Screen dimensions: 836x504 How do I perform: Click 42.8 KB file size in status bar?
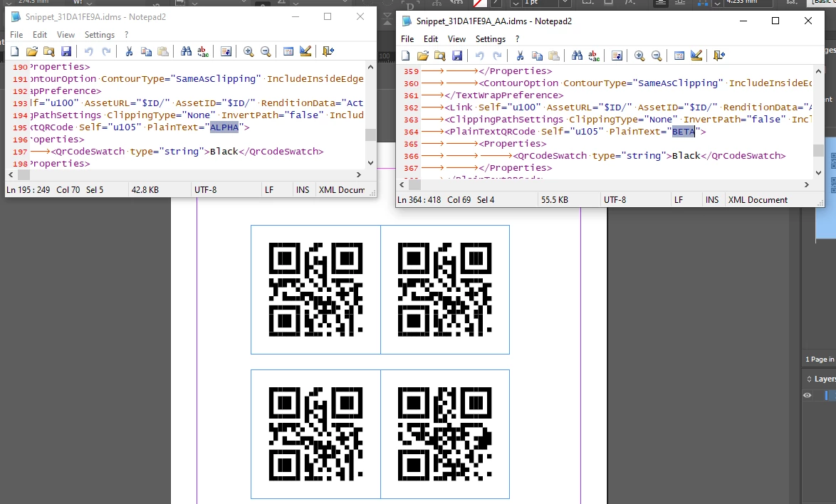tap(145, 189)
